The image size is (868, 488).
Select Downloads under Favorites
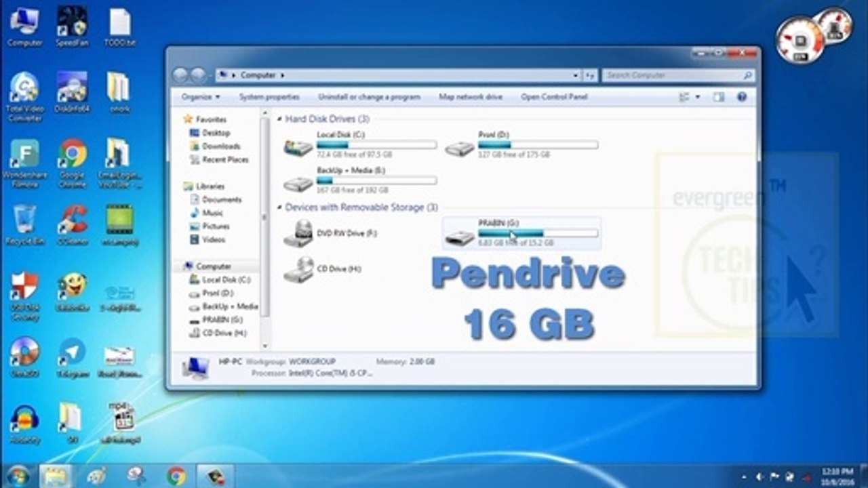214,146
